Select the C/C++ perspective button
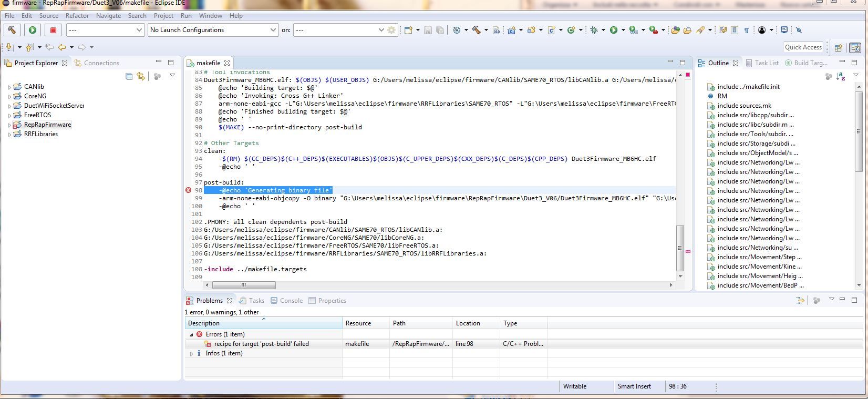 point(855,47)
